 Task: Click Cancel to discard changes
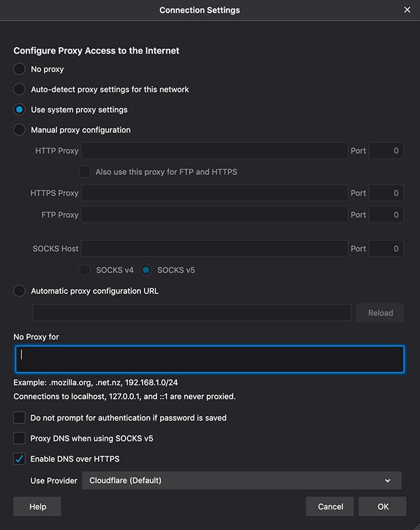(330, 506)
